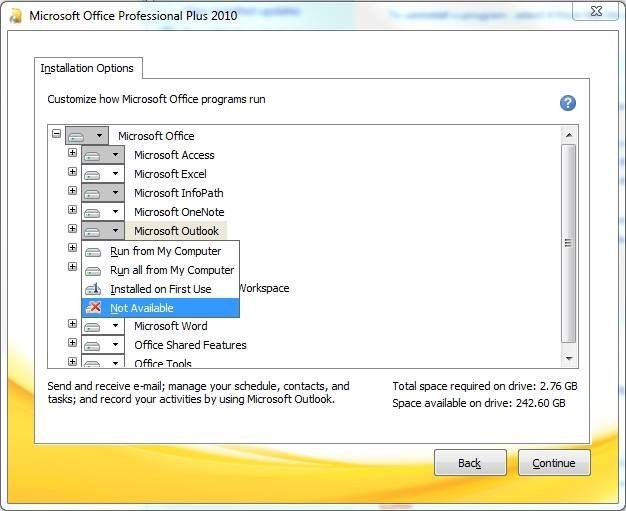Open install option dropdown for Microsoft InfoPath
Image resolution: width=626 pixels, height=511 pixels.
103,193
